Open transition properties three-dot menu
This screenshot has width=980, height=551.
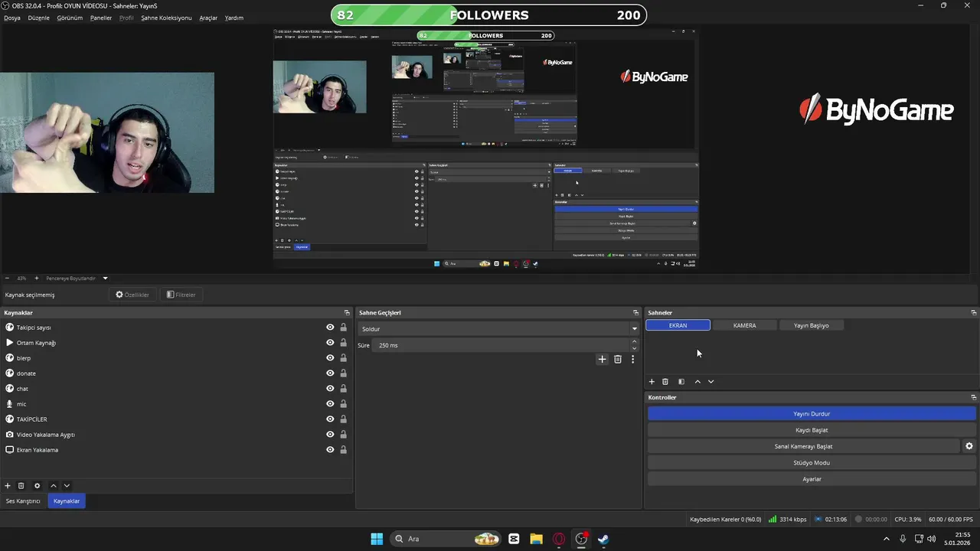(x=632, y=359)
